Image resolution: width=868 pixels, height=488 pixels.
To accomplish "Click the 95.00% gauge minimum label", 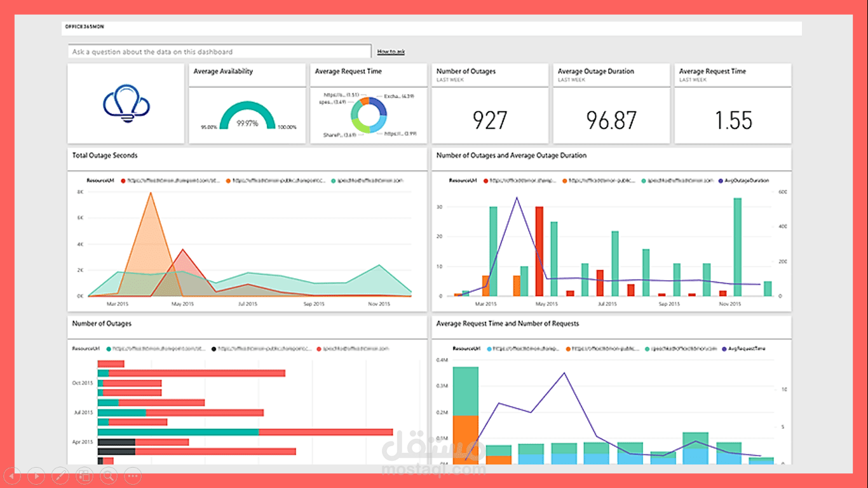I will pyautogui.click(x=209, y=128).
